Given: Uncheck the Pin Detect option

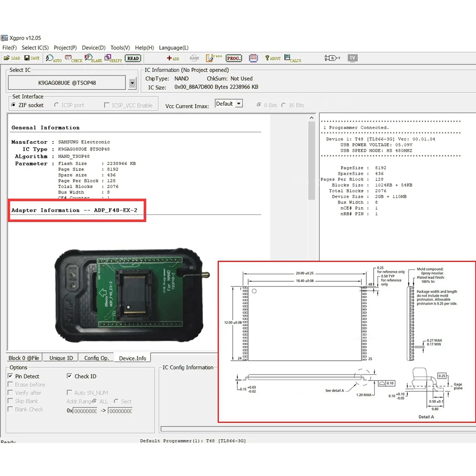Looking at the screenshot, I should [10, 376].
